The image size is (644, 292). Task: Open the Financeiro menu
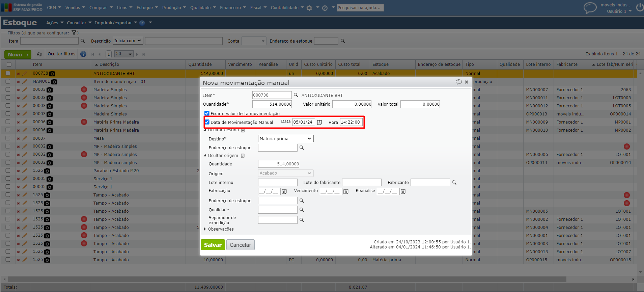[233, 7]
